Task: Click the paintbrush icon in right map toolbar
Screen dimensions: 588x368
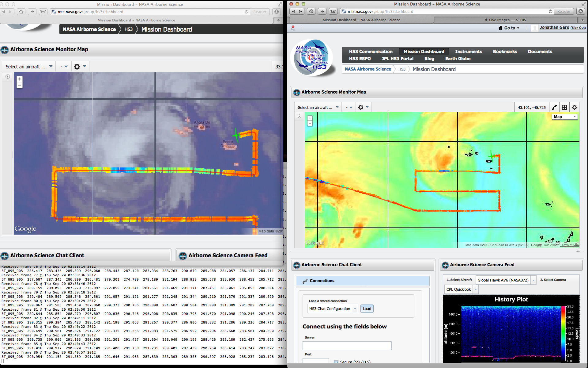Action: (x=554, y=107)
